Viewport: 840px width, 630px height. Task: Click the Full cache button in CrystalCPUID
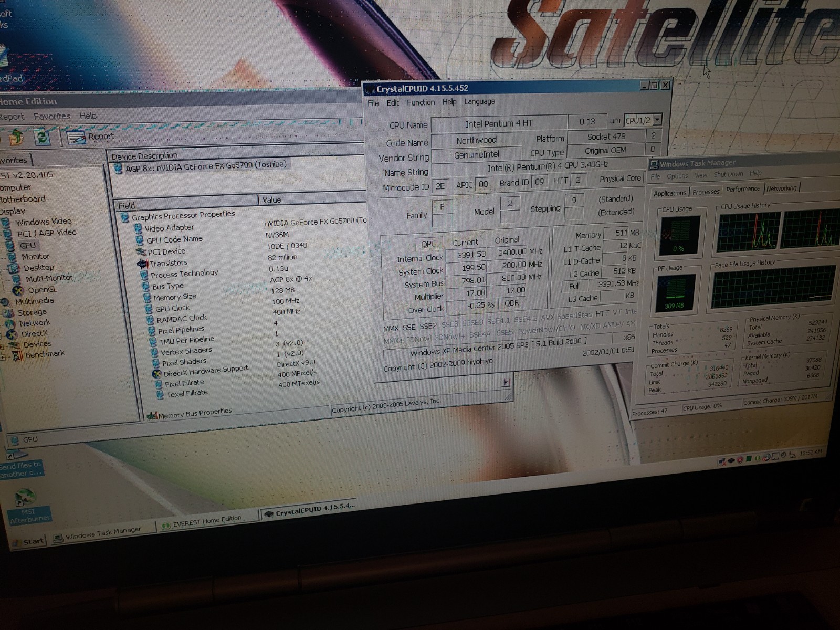(x=574, y=286)
